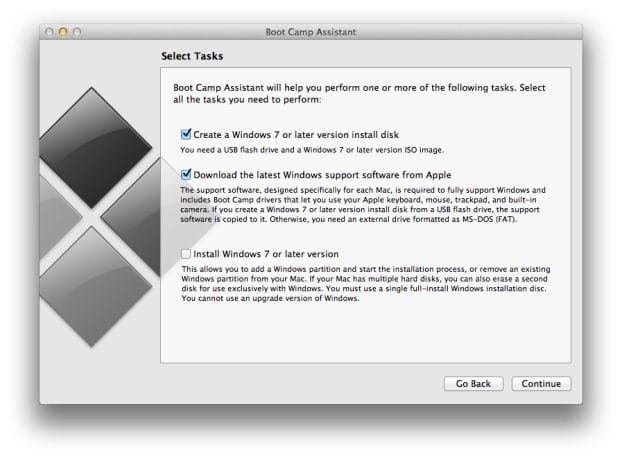Click the disabled zoom window button
The image size is (622, 459).
[x=77, y=32]
